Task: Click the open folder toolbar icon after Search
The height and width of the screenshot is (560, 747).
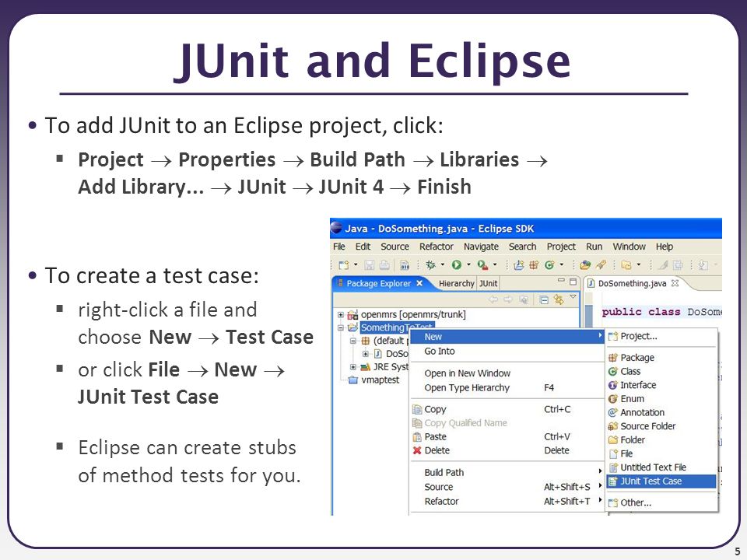Action: tap(626, 264)
